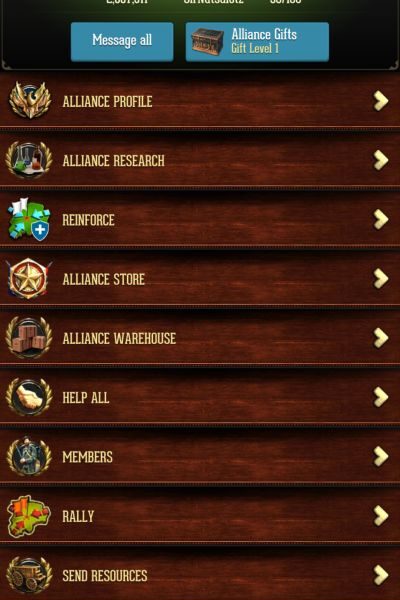Expand Alliance Store via its chevron arrow
The image size is (400, 600).
click(x=381, y=279)
